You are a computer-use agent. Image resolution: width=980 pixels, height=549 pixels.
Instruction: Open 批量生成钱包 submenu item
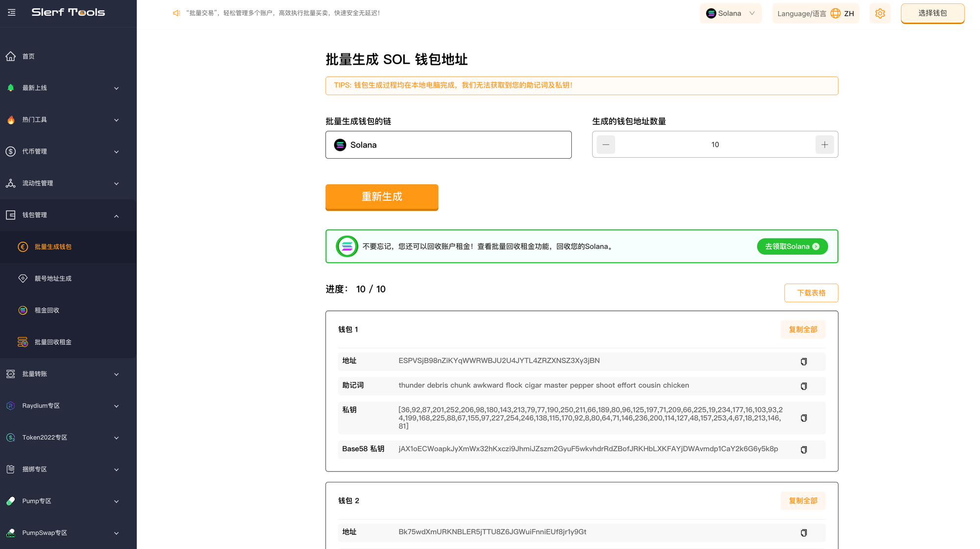point(68,247)
